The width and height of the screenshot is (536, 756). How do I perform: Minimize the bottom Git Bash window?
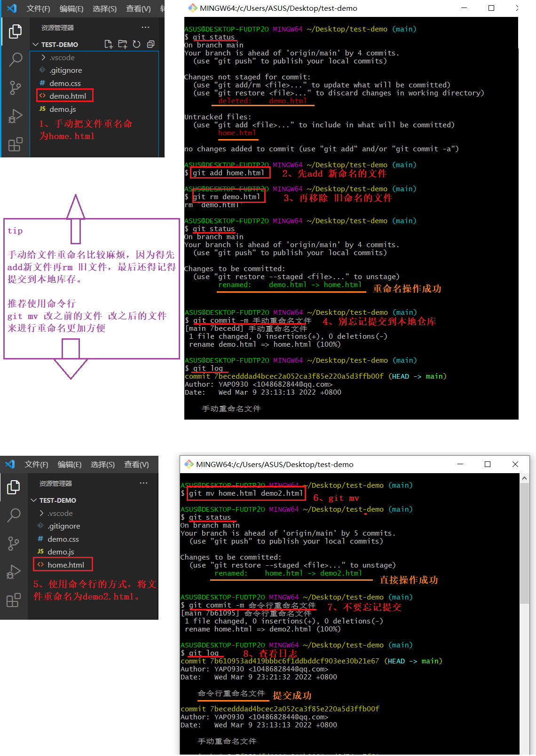point(460,464)
